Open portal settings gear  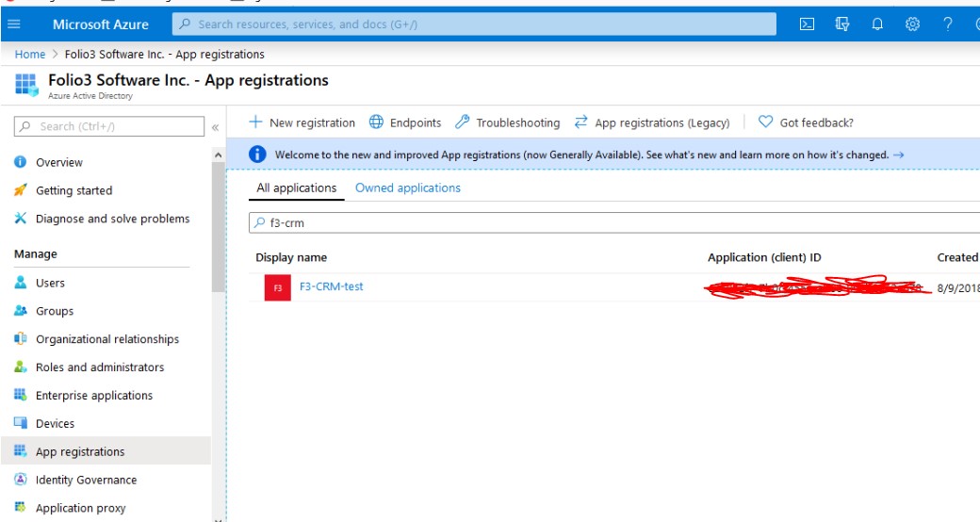912,24
